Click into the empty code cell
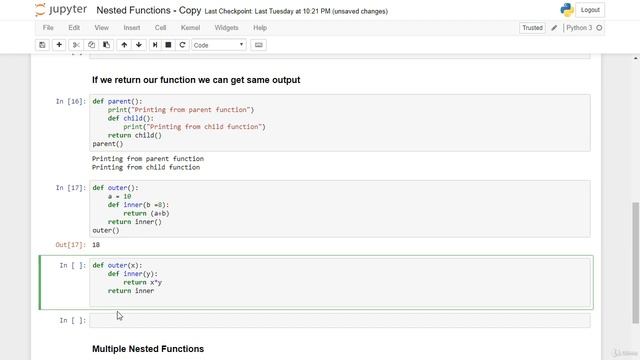The height and width of the screenshot is (360, 640). click(x=340, y=320)
